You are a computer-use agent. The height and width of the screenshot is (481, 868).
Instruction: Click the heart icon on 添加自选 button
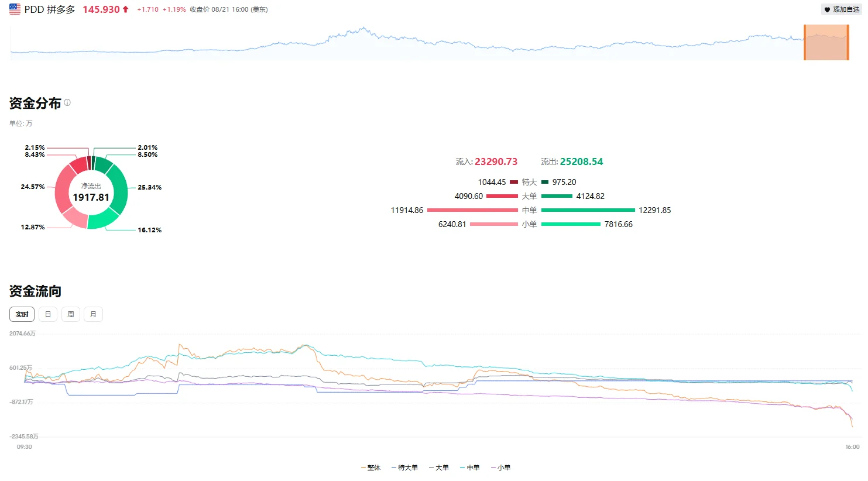coord(827,10)
